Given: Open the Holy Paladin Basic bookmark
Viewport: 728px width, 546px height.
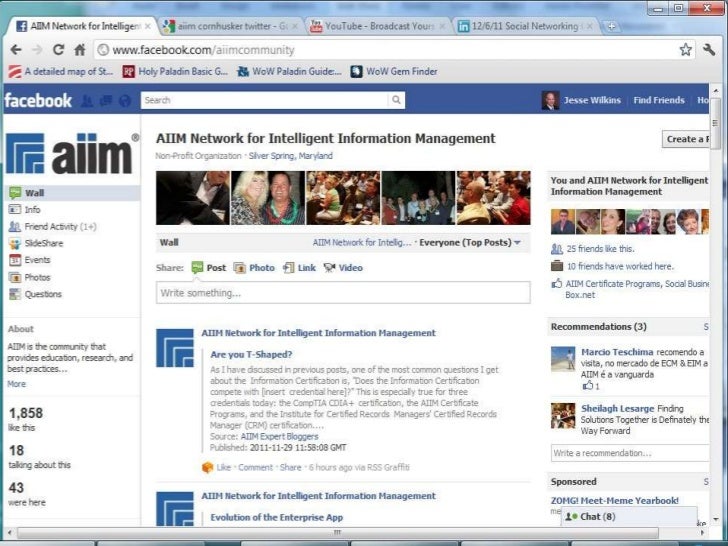Looking at the screenshot, I should pyautogui.click(x=175, y=72).
